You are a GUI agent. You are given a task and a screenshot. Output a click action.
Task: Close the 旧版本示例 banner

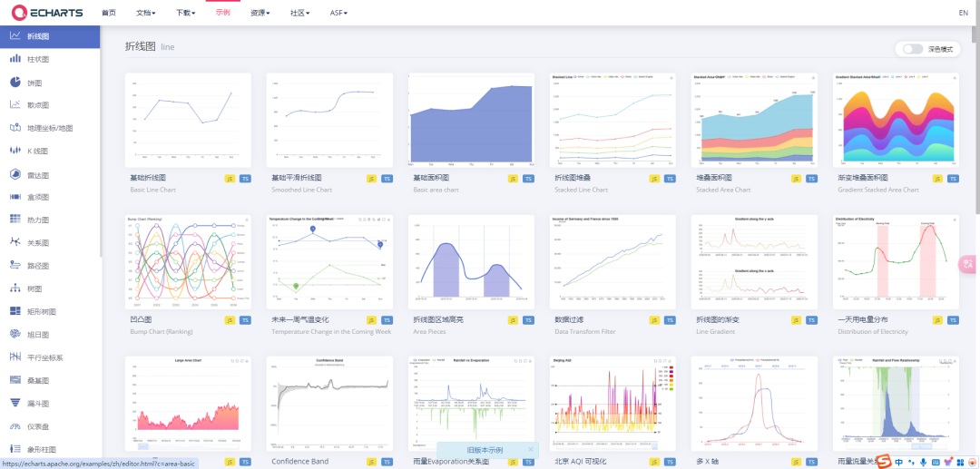point(531,449)
